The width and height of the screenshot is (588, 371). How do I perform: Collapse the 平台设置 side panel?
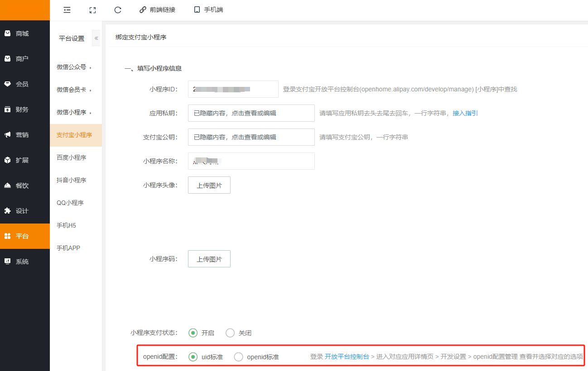tap(96, 38)
